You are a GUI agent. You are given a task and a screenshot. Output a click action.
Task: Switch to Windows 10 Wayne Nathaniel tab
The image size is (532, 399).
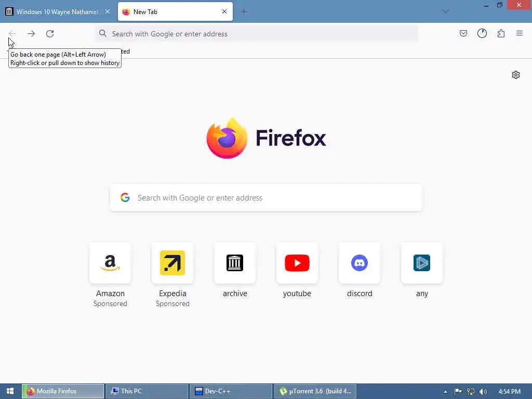click(57, 11)
